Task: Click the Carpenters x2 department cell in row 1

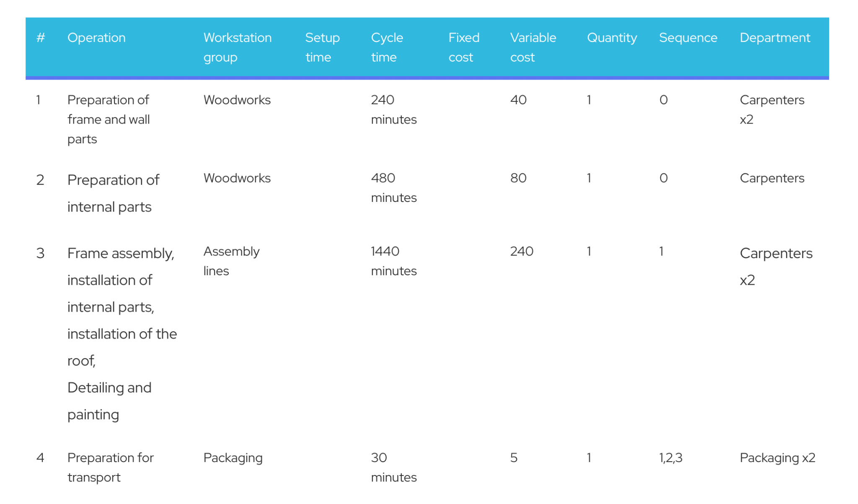Action: click(772, 109)
